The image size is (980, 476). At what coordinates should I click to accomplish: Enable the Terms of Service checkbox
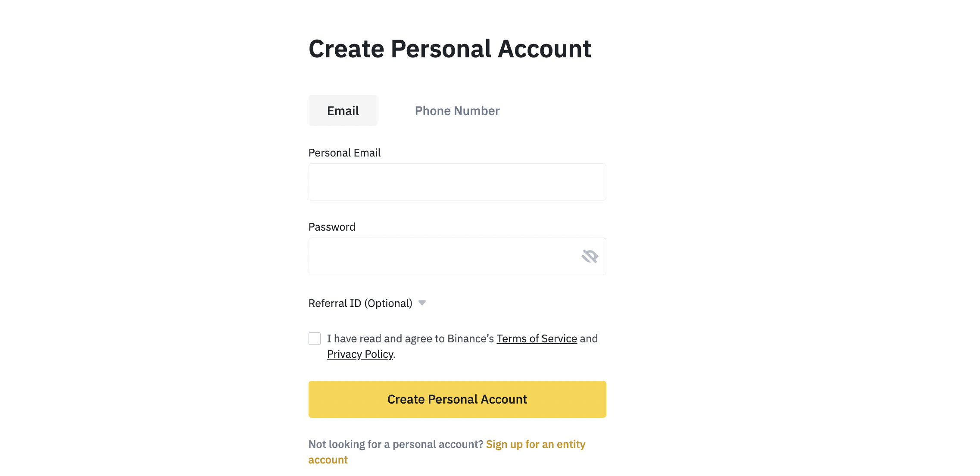[314, 338]
